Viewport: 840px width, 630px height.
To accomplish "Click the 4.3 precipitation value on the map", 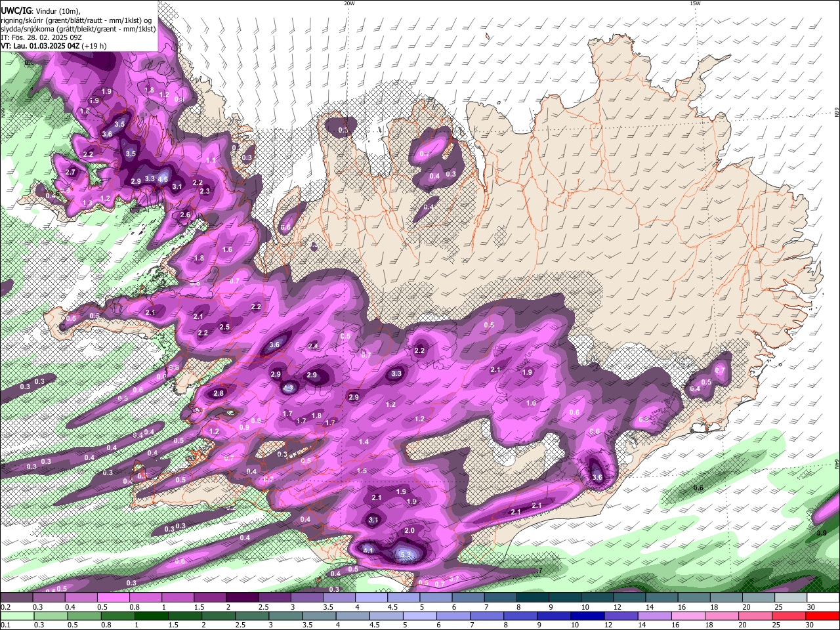I will (288, 388).
